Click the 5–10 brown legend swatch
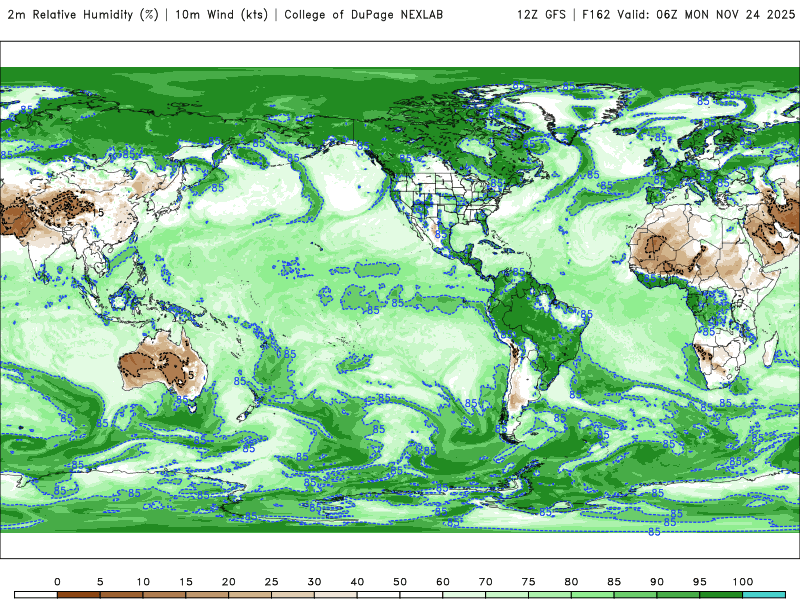Image resolution: width=800 pixels, height=600 pixels. [x=121, y=595]
